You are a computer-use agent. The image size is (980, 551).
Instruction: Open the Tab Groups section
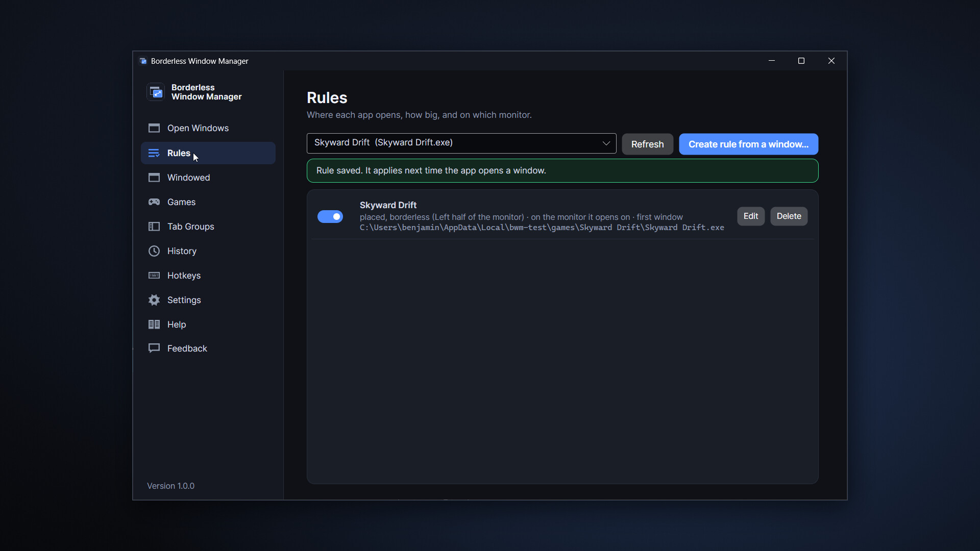[x=208, y=227]
